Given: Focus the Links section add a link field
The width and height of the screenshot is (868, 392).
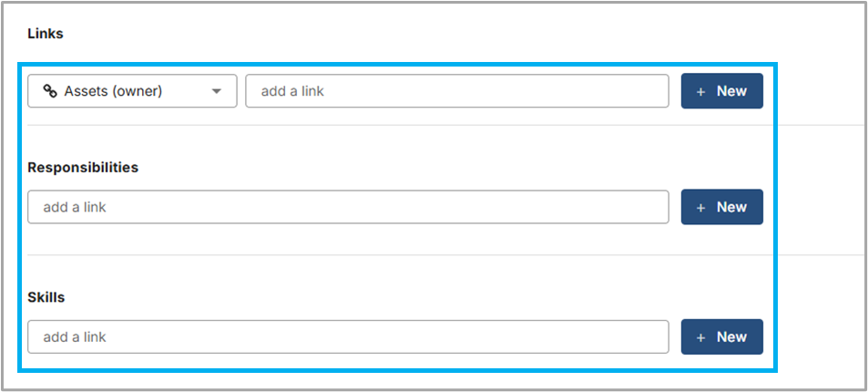Looking at the screenshot, I should [456, 91].
